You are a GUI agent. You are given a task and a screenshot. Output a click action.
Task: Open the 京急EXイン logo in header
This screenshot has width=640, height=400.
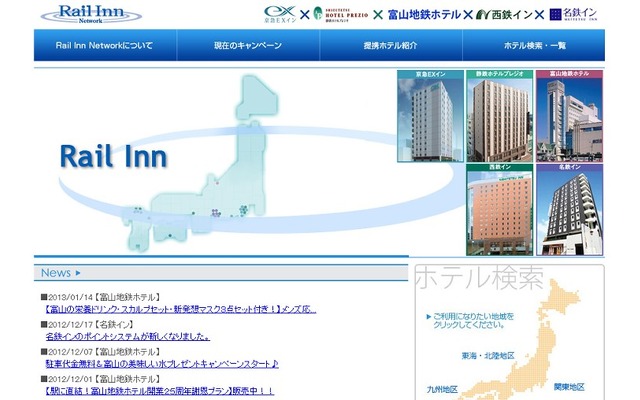280,14
